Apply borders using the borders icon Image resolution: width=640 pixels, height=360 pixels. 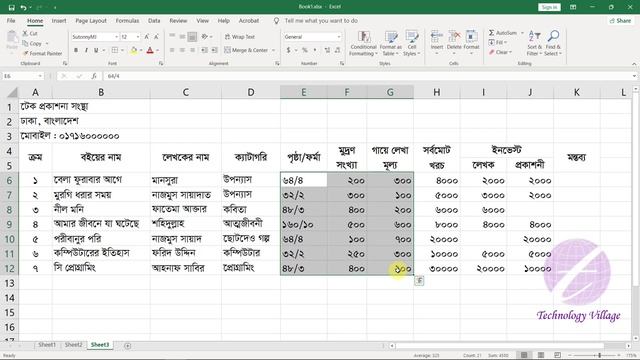[115, 50]
